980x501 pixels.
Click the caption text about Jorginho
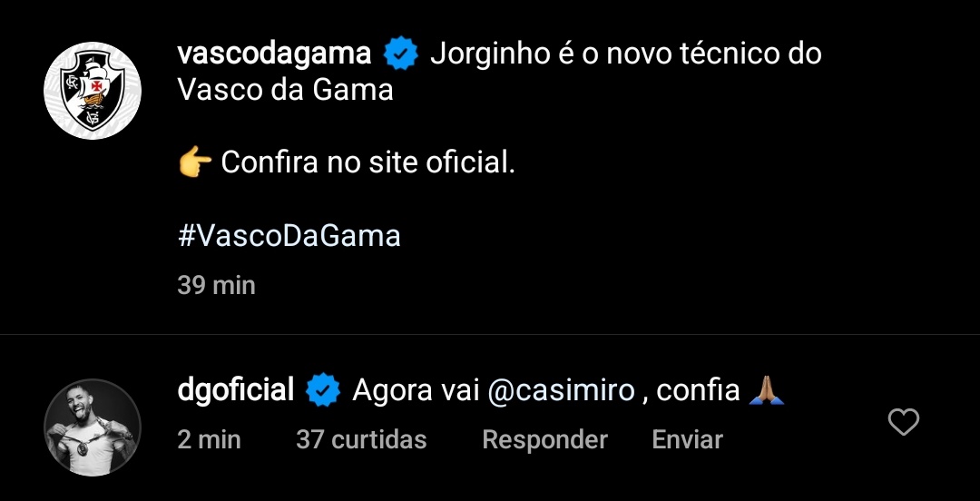pos(625,54)
